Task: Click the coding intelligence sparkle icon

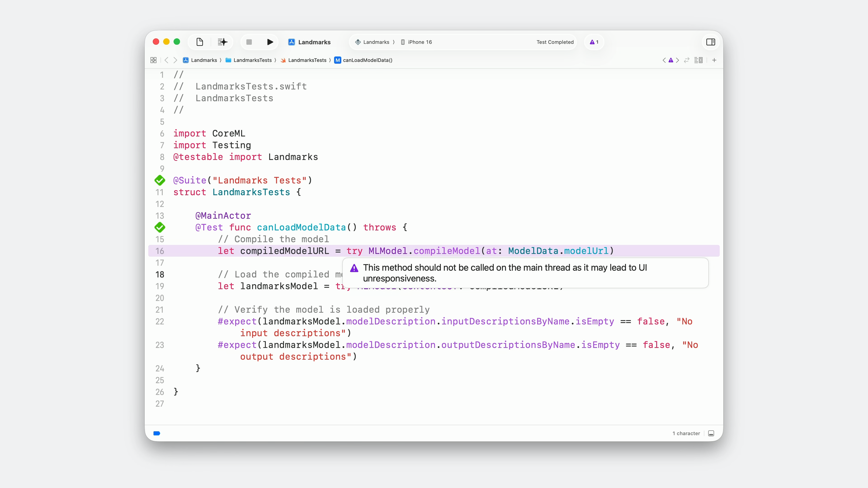Action: tap(222, 42)
